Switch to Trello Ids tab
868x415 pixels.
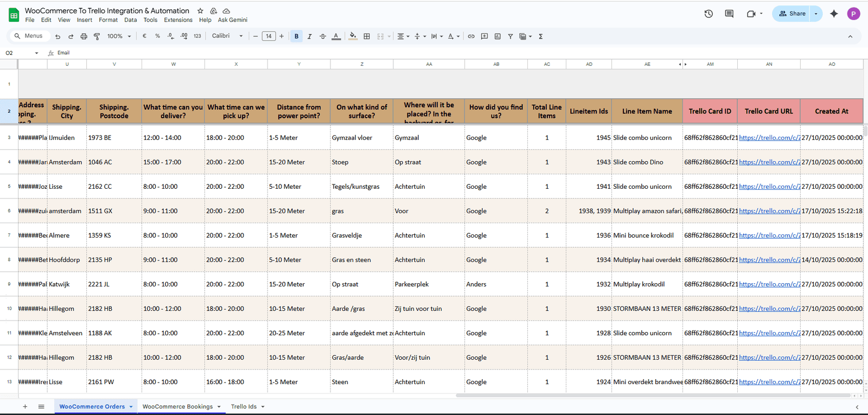tap(244, 406)
